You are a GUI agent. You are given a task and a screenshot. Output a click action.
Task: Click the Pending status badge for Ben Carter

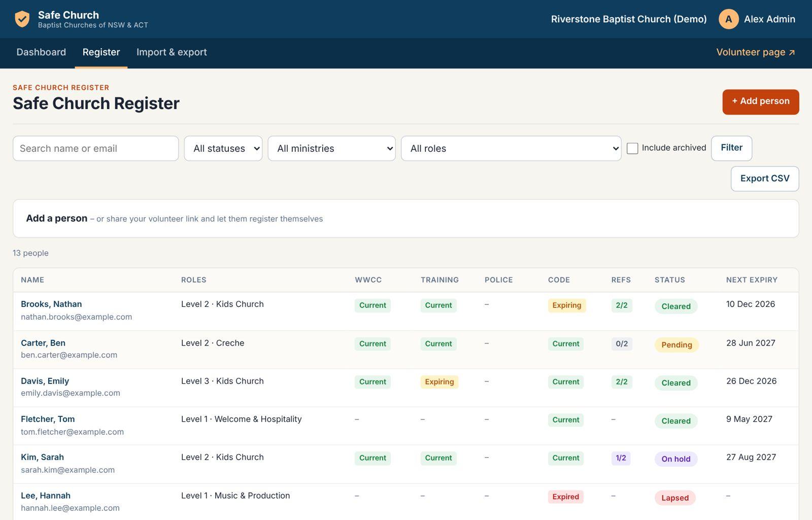[676, 345]
